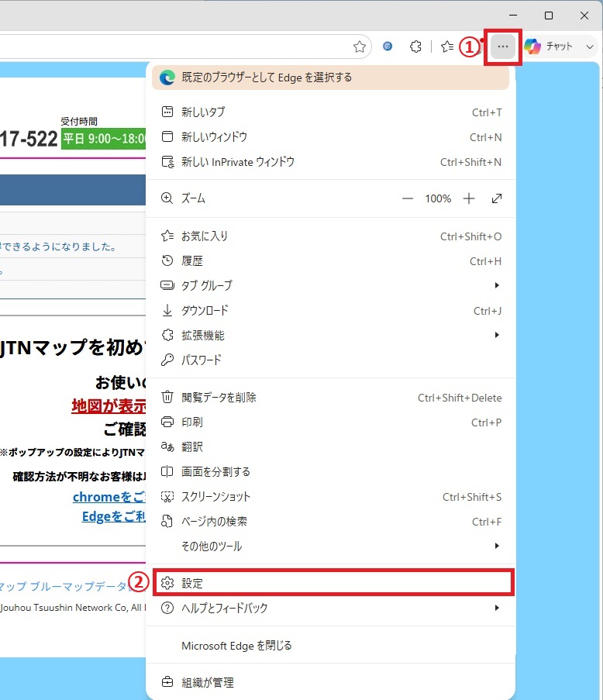Click the download arrow icon
Screen dimensions: 603x700
coord(167,310)
